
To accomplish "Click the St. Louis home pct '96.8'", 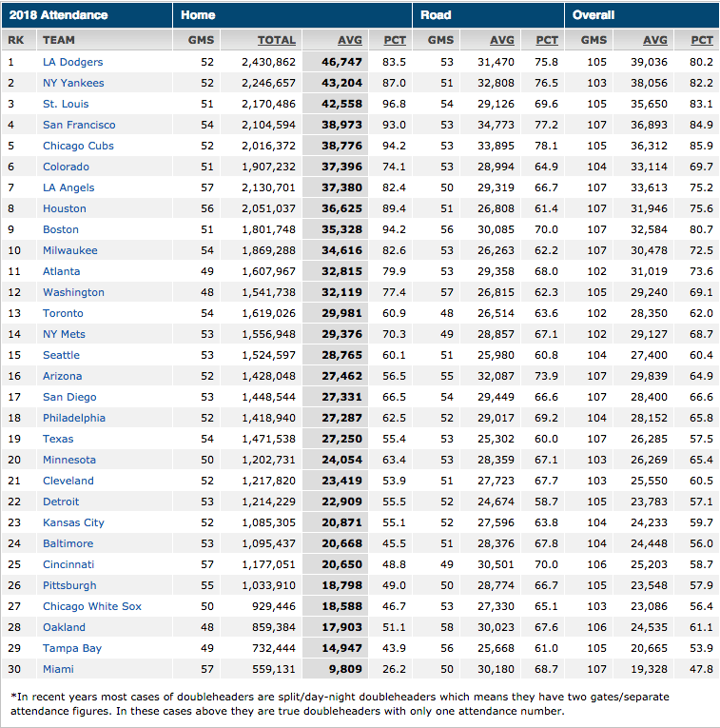I will [395, 104].
